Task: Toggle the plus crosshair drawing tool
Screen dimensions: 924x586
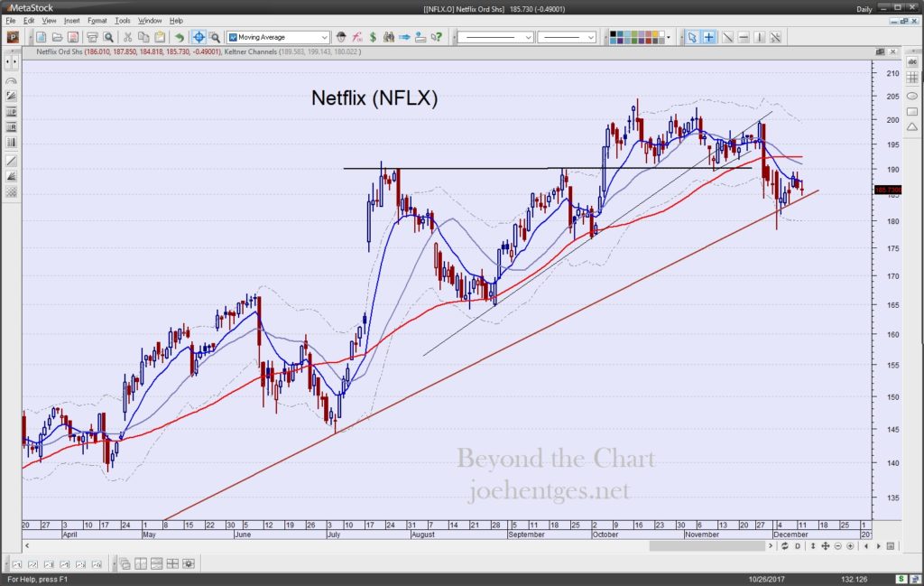Action: (709, 37)
